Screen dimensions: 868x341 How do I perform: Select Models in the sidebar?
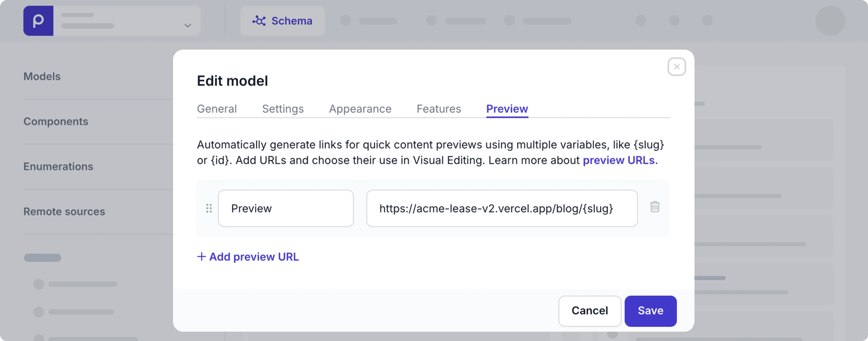tap(41, 76)
